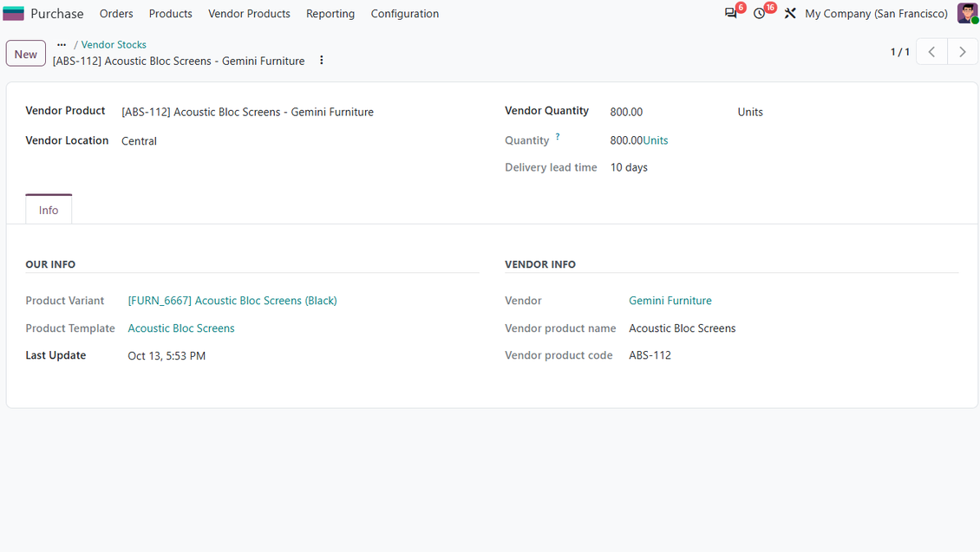Click the OUR INFO section heading
The image size is (980, 552).
50,264
